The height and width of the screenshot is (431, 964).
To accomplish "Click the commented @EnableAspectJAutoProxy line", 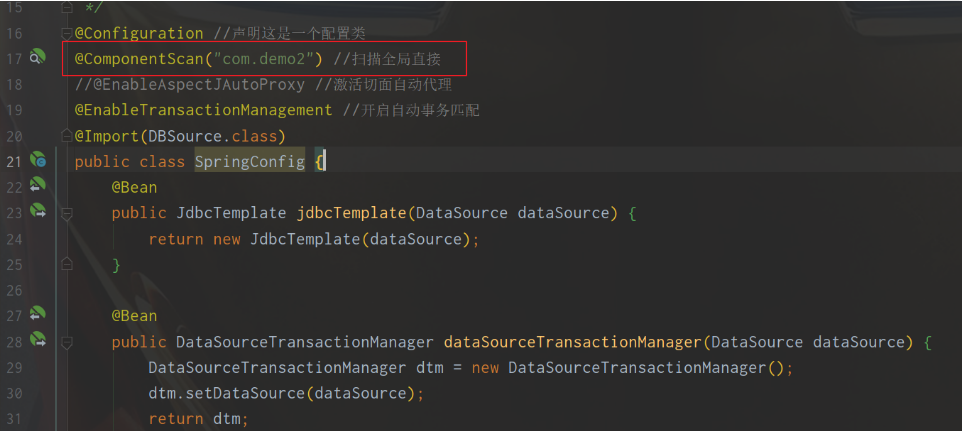I will (x=263, y=85).
